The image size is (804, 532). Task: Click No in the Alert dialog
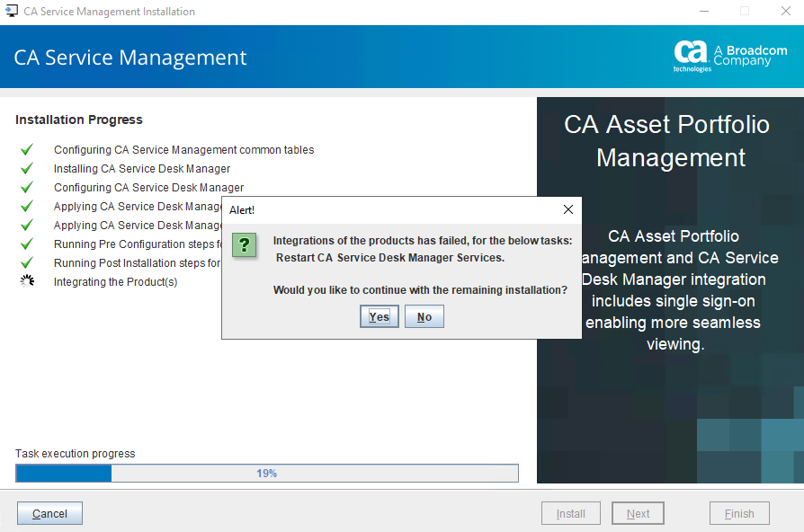click(424, 316)
